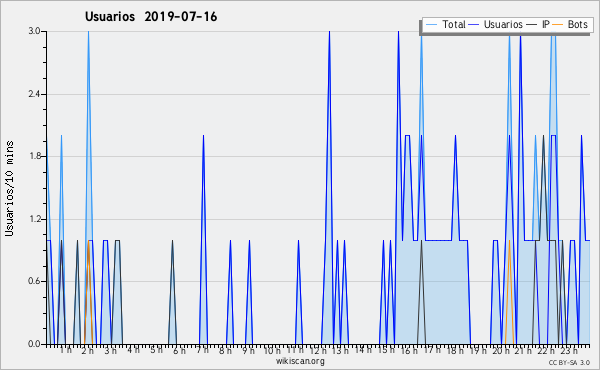Click the '23 h' x-axis label
The image size is (600, 370).
click(569, 351)
